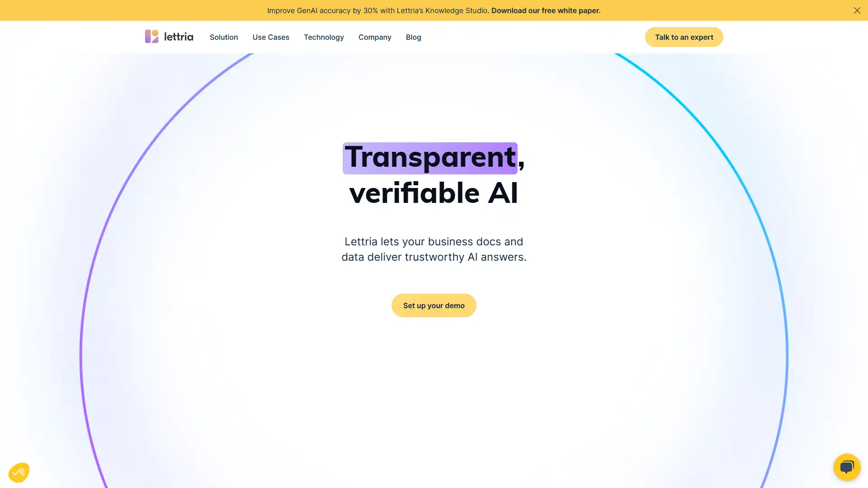Click the Talk to an expert button
This screenshot has width=868, height=488.
point(684,37)
